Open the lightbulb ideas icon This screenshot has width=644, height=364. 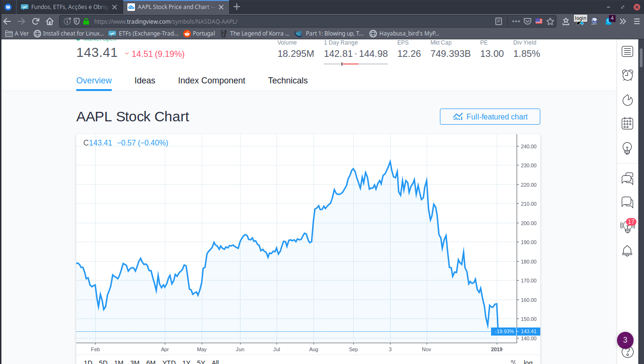click(x=627, y=148)
